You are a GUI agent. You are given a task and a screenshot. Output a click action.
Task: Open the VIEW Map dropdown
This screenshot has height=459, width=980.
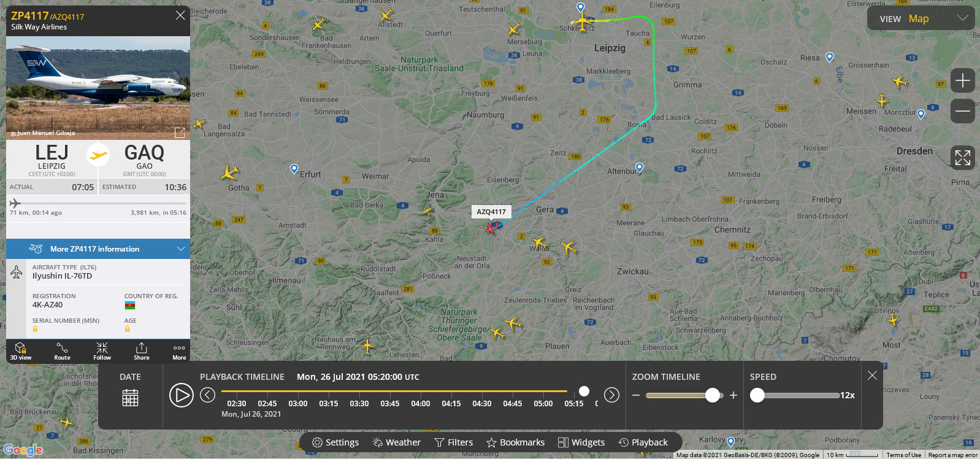(922, 18)
